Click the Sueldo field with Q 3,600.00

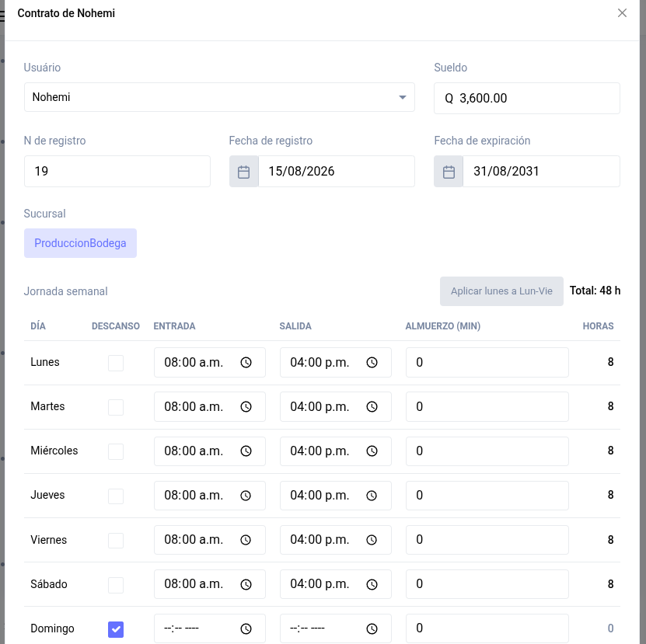526,99
